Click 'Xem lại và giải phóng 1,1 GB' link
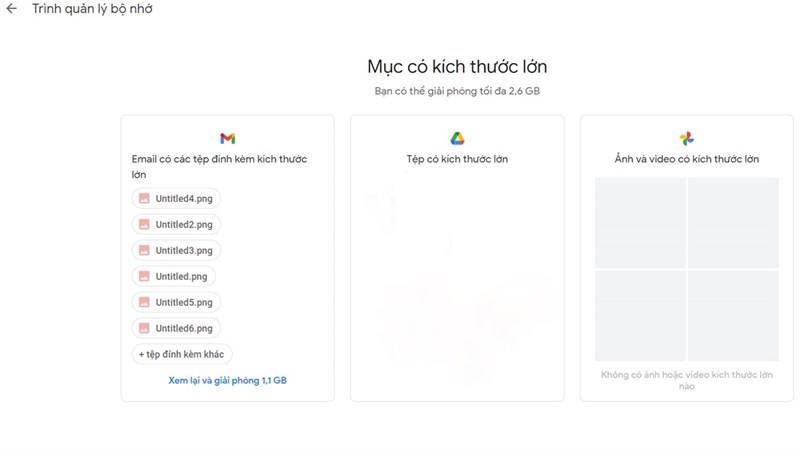Screen dimensions: 800x450 pyautogui.click(x=228, y=380)
